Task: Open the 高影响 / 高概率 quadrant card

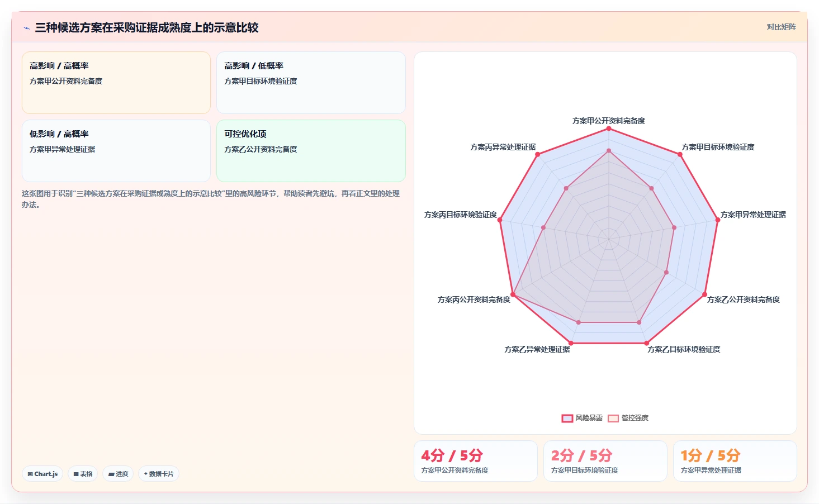Action: pyautogui.click(x=116, y=83)
